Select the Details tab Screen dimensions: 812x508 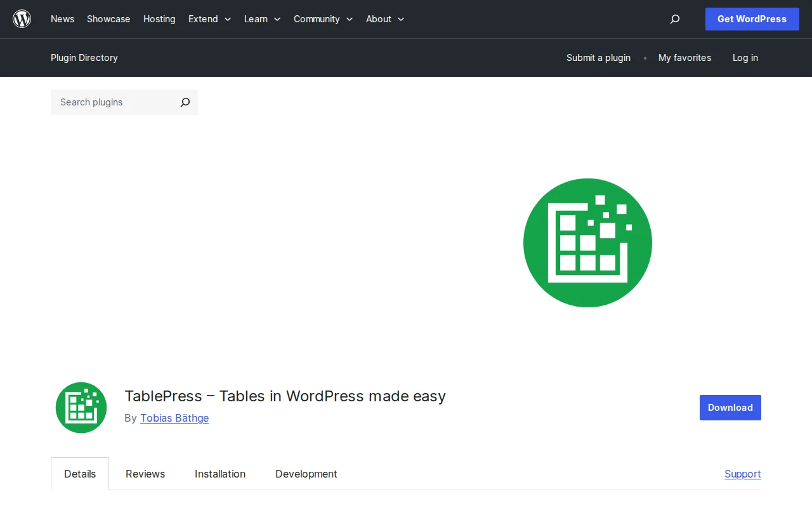(x=79, y=474)
